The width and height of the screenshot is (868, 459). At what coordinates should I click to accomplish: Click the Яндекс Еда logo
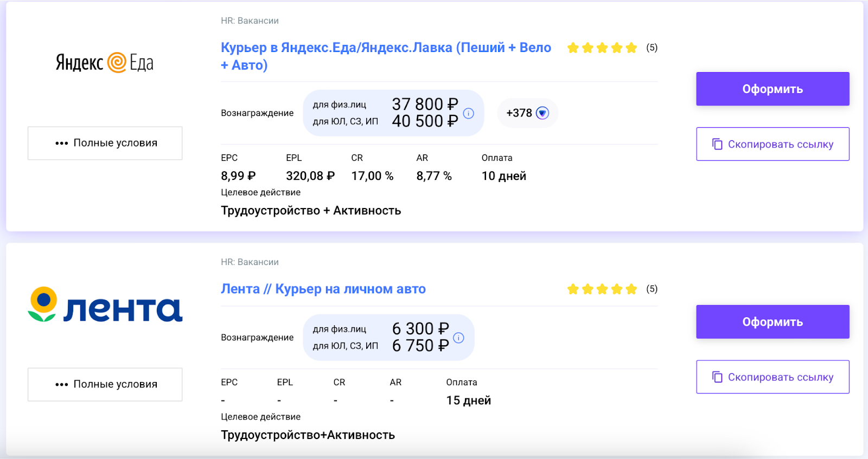tap(105, 63)
